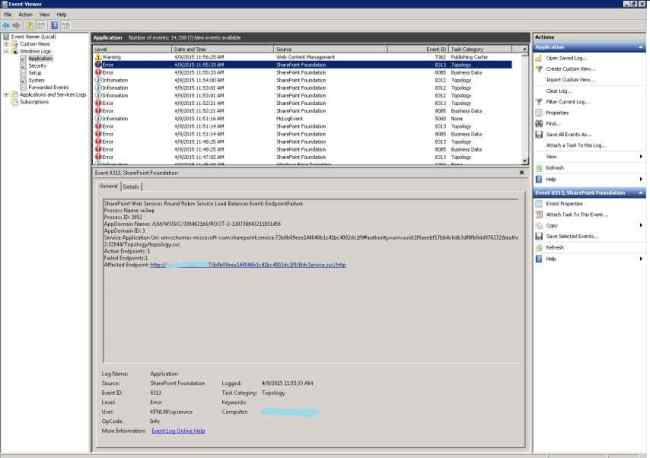Select Event Viewer (Local) root node

tap(33, 36)
